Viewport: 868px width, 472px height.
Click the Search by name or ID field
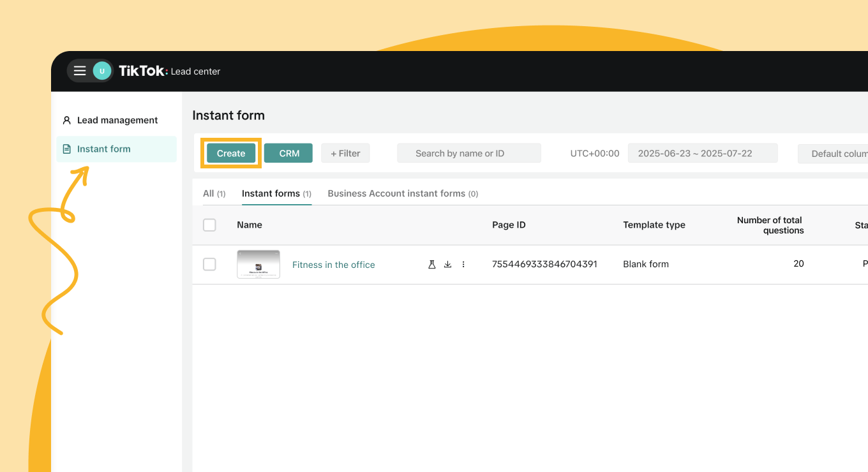pyautogui.click(x=468, y=153)
